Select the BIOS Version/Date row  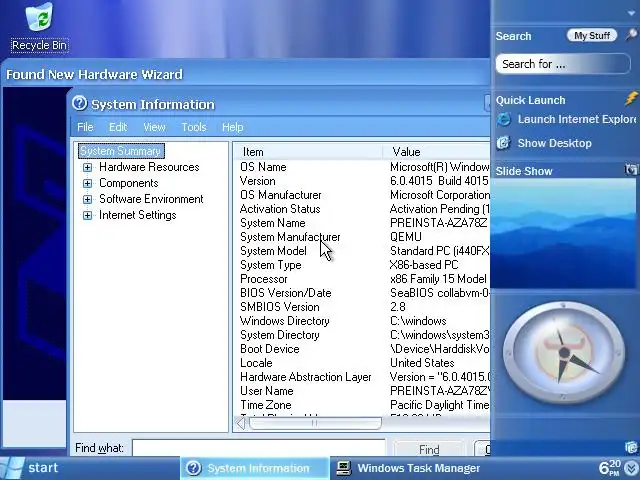(x=364, y=293)
